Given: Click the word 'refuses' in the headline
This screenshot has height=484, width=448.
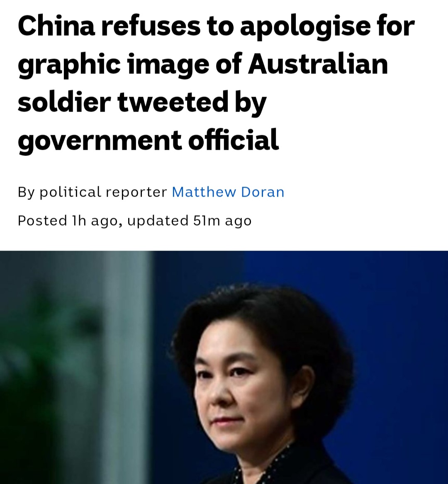Looking at the screenshot, I should coord(151,26).
